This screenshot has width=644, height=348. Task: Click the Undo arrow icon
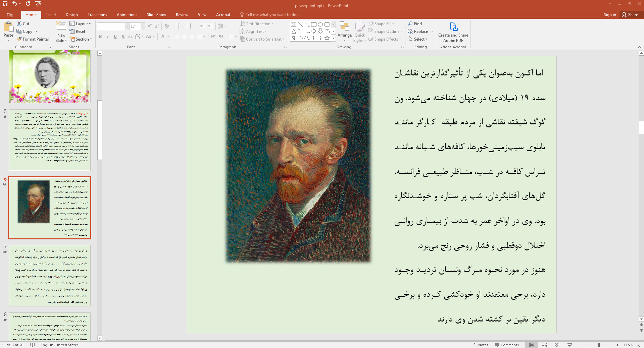tap(15, 4)
